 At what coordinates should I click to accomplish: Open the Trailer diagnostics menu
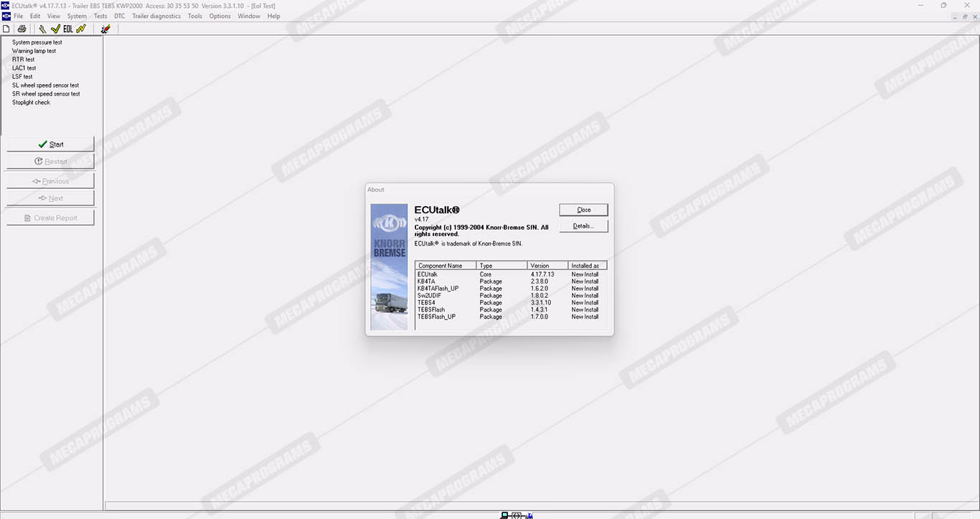[156, 16]
